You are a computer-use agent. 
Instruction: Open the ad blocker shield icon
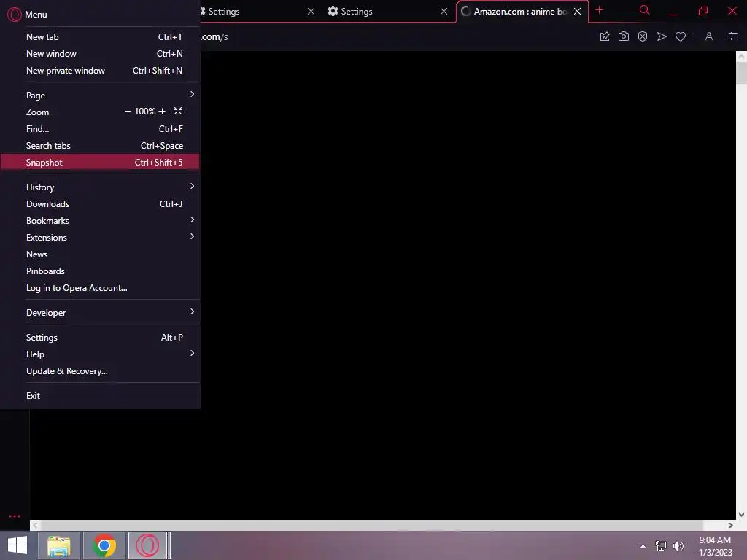tap(643, 36)
